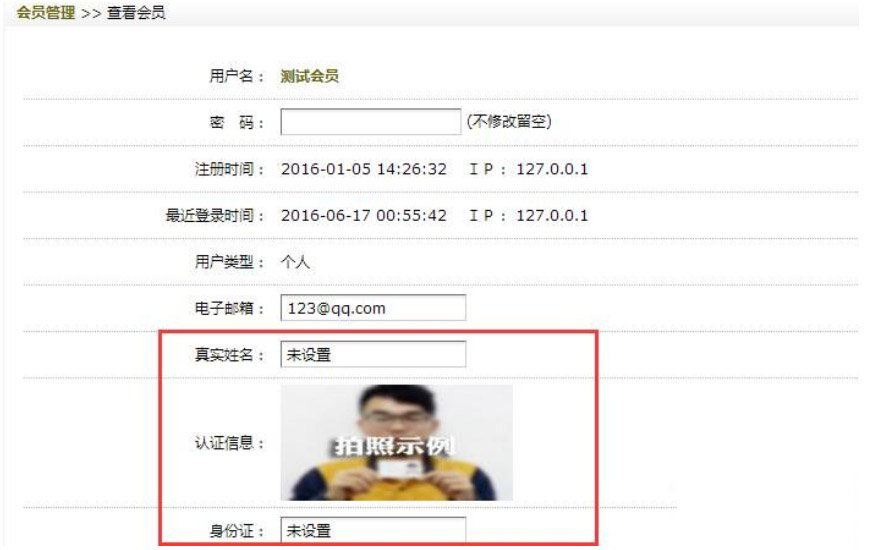Focus the 密码 password input box
Viewport: 876px width, 550px height.
click(x=370, y=122)
